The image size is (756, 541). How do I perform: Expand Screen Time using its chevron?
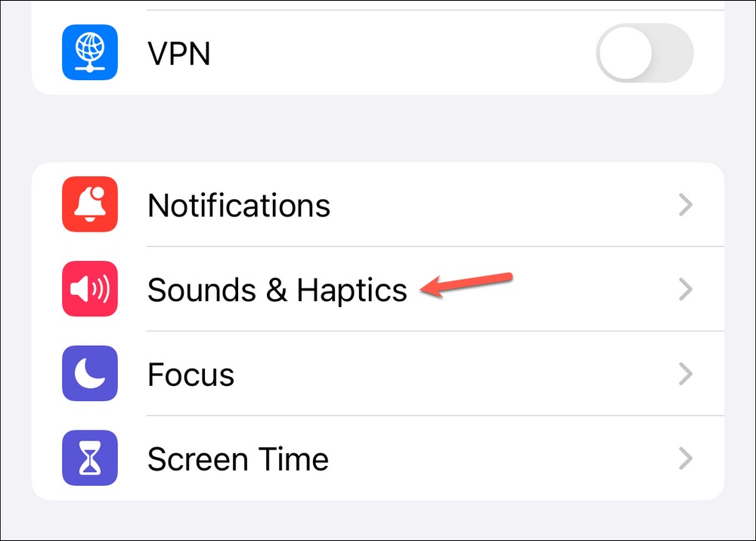(686, 458)
